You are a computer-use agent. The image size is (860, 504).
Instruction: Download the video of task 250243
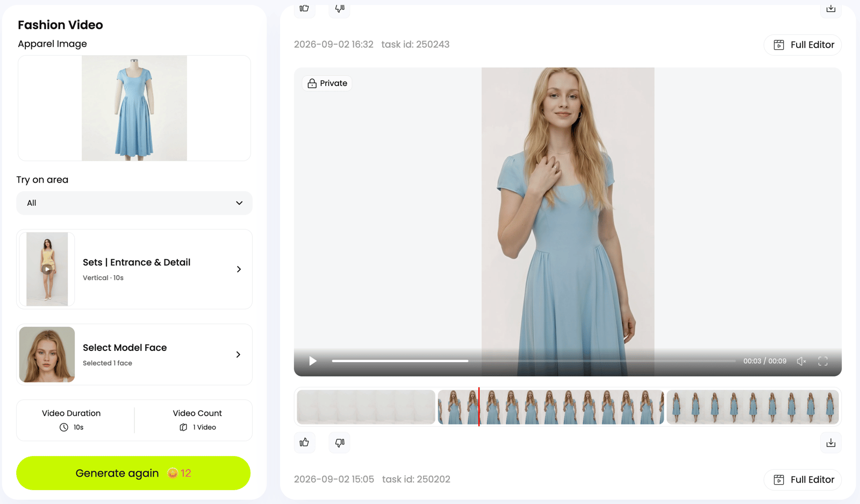pyautogui.click(x=831, y=443)
